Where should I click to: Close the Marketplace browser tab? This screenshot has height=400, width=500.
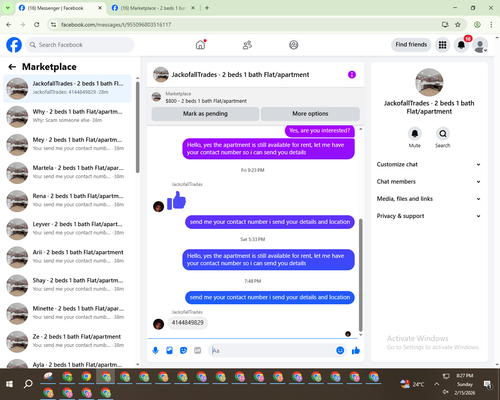[x=193, y=8]
